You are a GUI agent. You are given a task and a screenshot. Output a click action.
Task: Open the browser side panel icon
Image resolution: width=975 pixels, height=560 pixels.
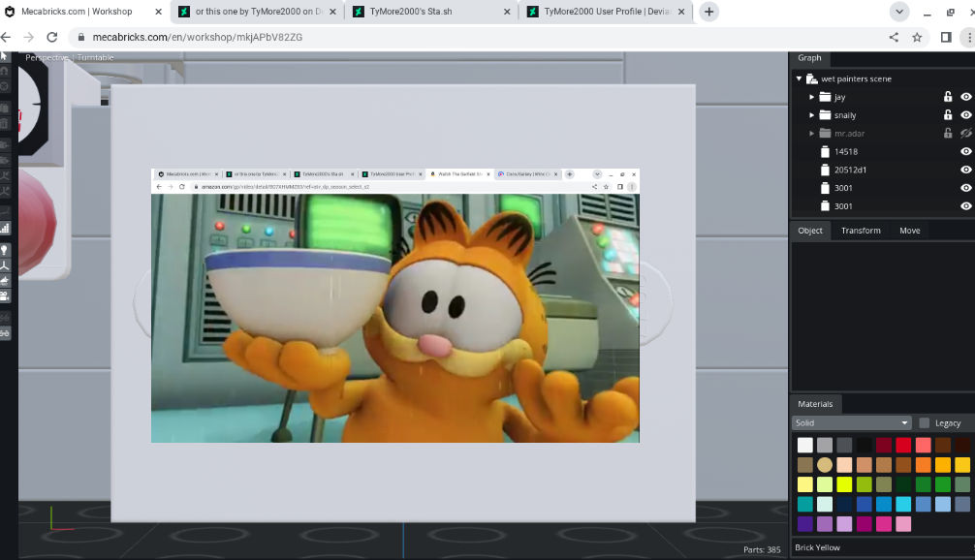(x=946, y=37)
